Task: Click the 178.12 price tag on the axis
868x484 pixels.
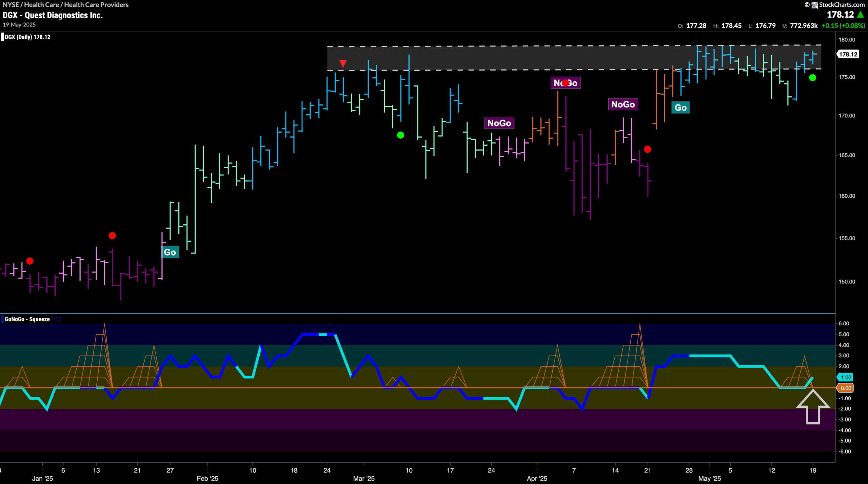Action: 848,54
